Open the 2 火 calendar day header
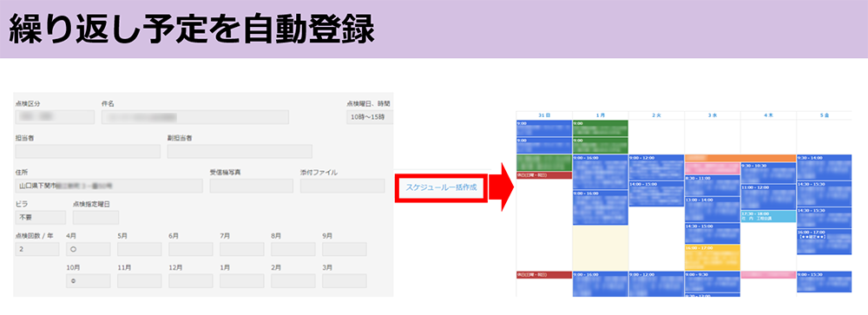This screenshot has width=868, height=315. click(x=656, y=115)
